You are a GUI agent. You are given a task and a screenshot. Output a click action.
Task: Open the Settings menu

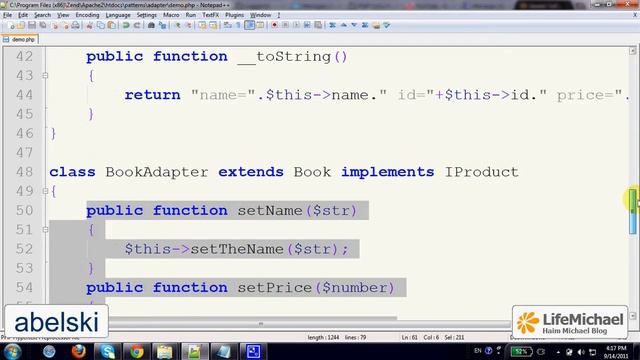[147, 15]
